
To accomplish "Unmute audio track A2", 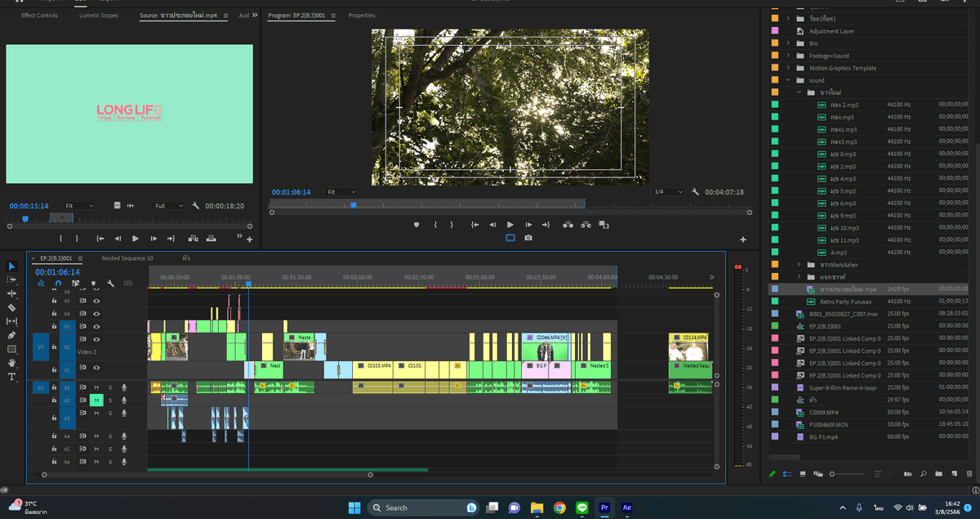I will coord(96,400).
